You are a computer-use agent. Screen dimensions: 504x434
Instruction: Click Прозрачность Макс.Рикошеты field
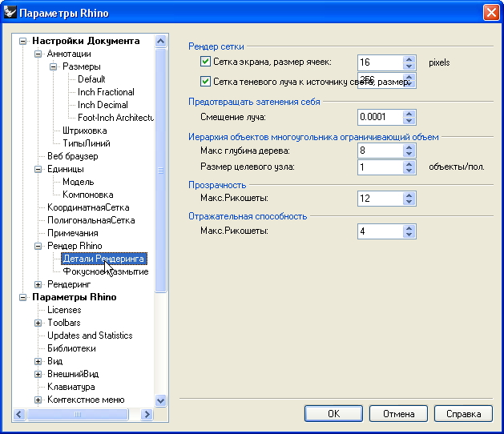click(380, 199)
